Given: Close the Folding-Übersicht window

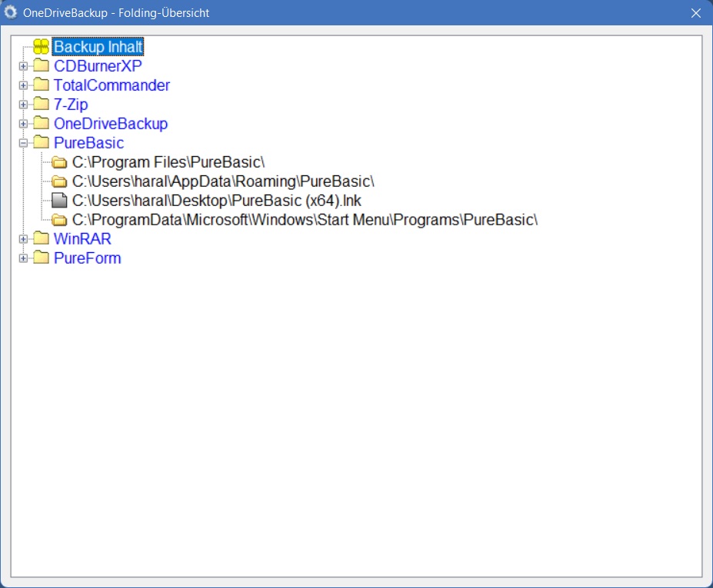Looking at the screenshot, I should pyautogui.click(x=696, y=13).
